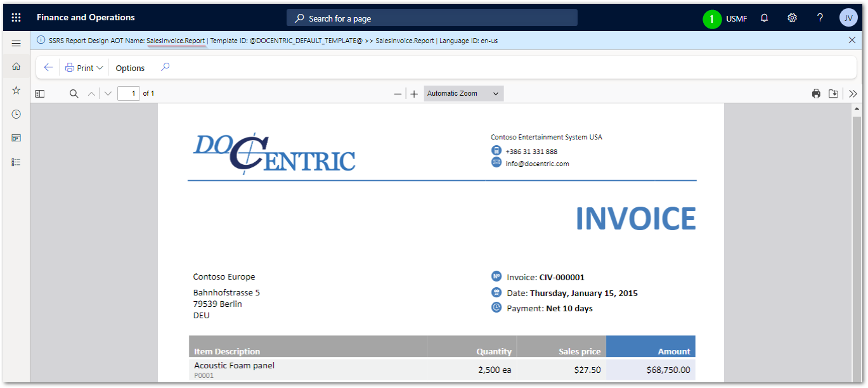Open the app launcher waffle menu

point(16,18)
